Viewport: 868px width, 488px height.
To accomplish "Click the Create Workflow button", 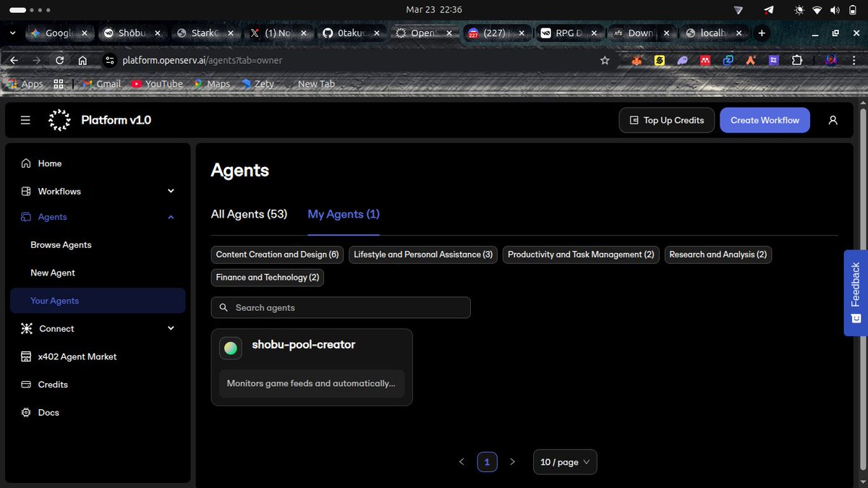I will coord(765,120).
